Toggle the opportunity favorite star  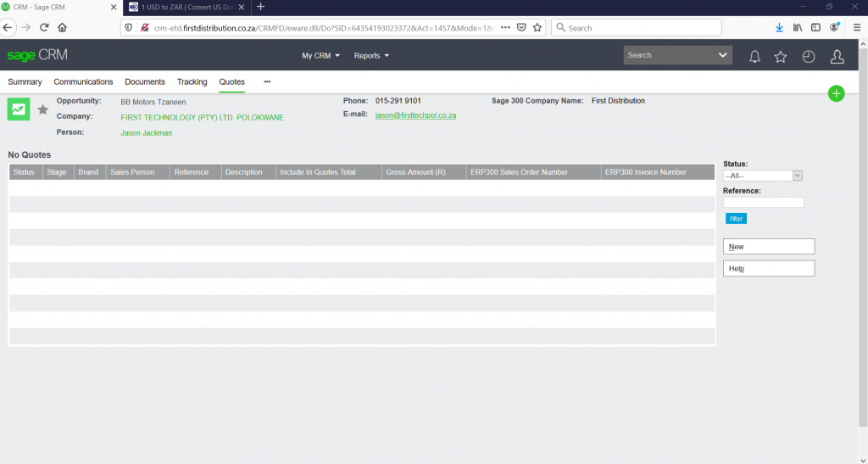coord(43,109)
